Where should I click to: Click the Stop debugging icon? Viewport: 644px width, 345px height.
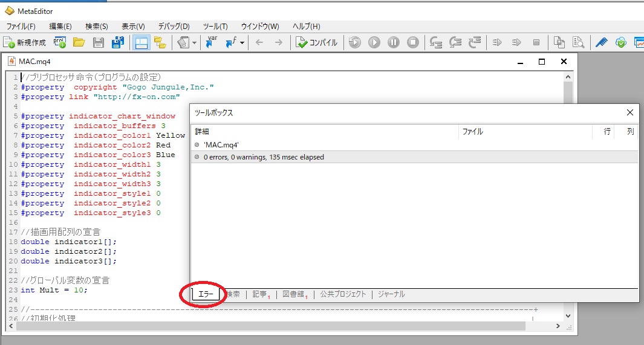[413, 42]
